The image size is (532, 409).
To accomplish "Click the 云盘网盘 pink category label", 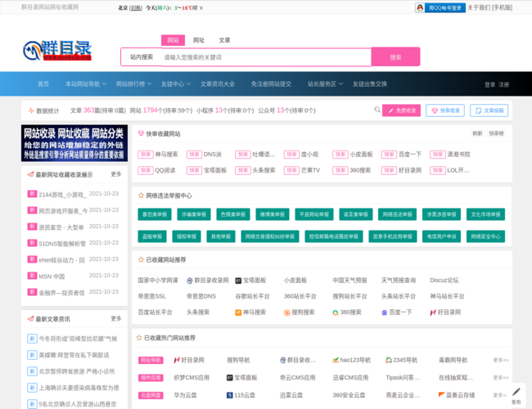I will (x=151, y=395).
